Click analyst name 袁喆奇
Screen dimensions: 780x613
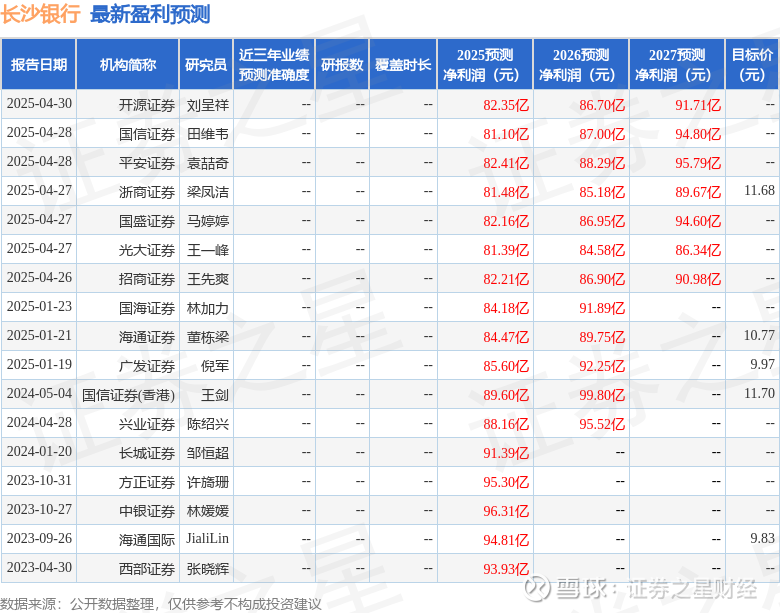tap(207, 163)
